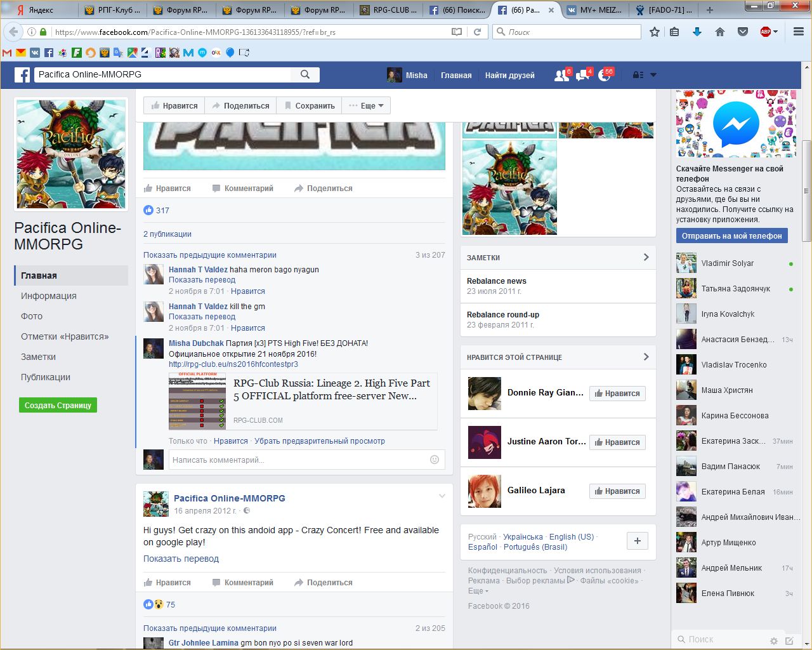812x650 pixels.
Task: Open a new browser tab with plus button
Action: coord(709,10)
